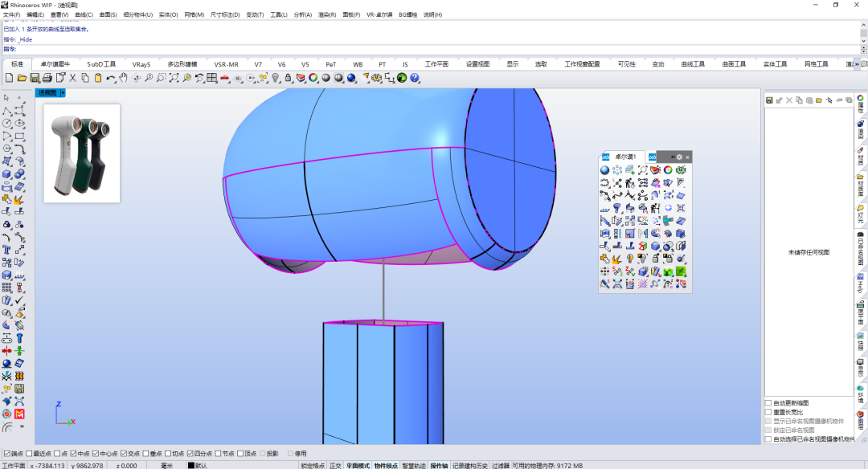Cut selection with the scissors icon
This screenshot has width=868, height=469.
(x=72, y=78)
